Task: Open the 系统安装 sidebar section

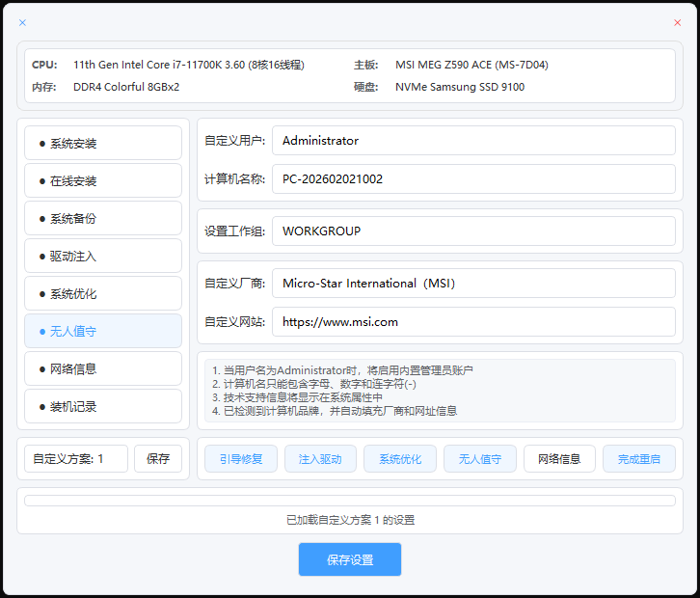Action: (x=103, y=143)
